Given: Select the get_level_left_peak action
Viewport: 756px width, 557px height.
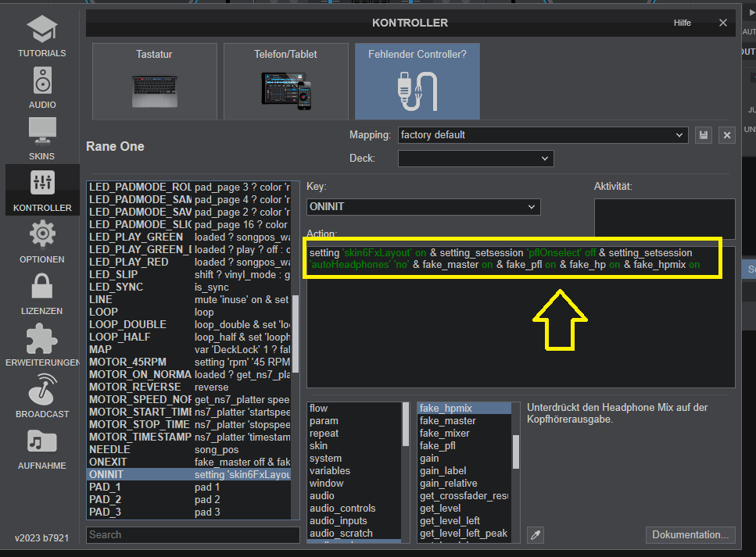Looking at the screenshot, I should click(x=464, y=534).
